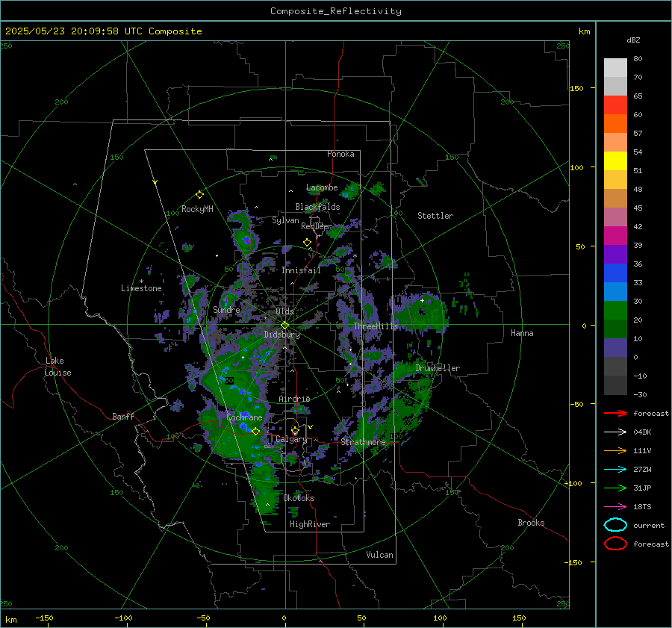The height and width of the screenshot is (628, 672).
Task: Click the 100 tick on right km axis
Action: coord(576,167)
